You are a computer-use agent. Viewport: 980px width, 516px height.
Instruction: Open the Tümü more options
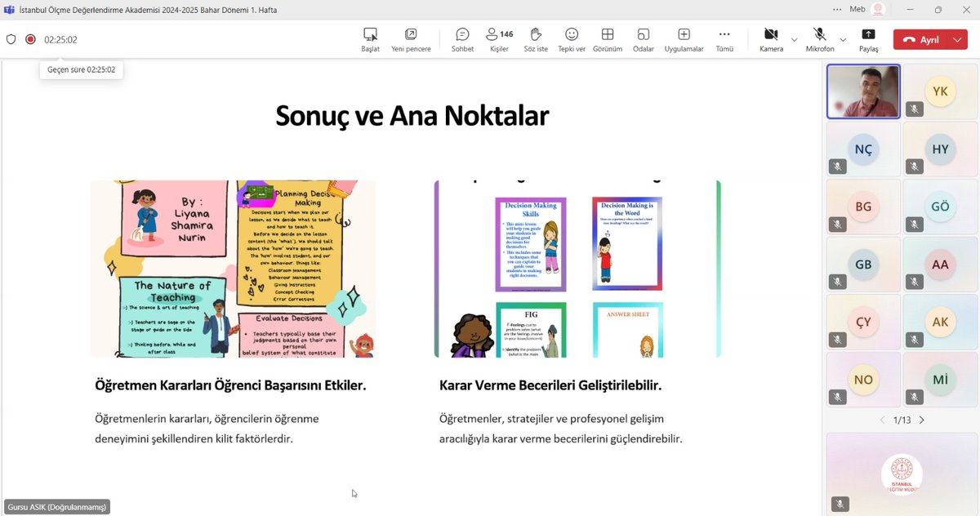[724, 39]
